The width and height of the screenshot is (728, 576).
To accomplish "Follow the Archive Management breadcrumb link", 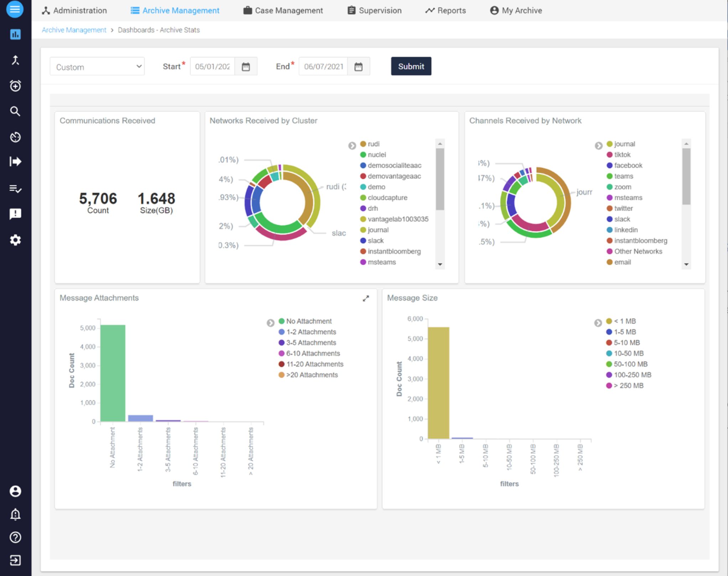I will pyautogui.click(x=74, y=30).
